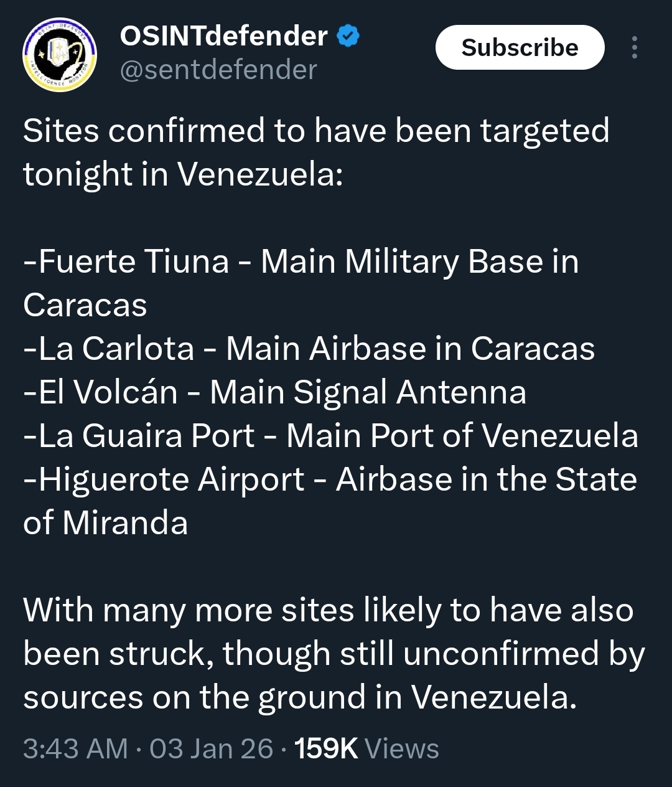Viewport: 672px width, 787px height.
Task: Click the Higuerote Airport line
Action: click(330, 479)
